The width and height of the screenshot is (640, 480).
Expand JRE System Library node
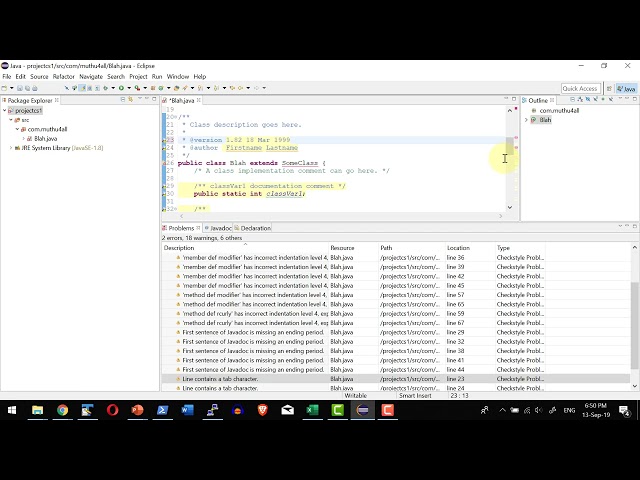11,148
